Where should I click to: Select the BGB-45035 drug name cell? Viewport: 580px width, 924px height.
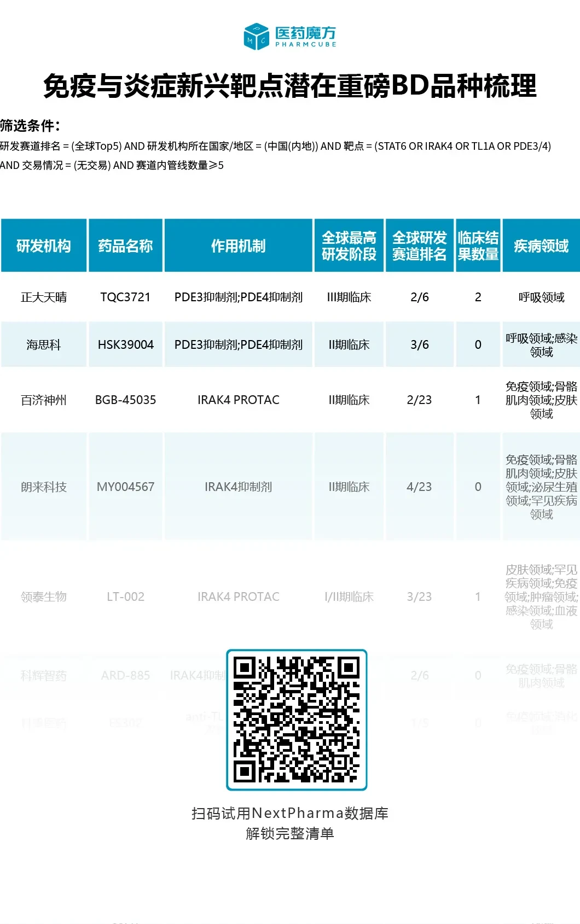pos(125,400)
